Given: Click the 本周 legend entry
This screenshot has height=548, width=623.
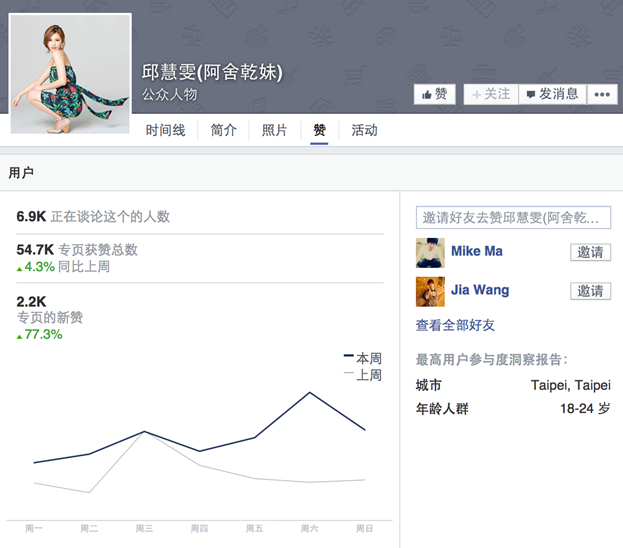Looking at the screenshot, I should coord(363,358).
